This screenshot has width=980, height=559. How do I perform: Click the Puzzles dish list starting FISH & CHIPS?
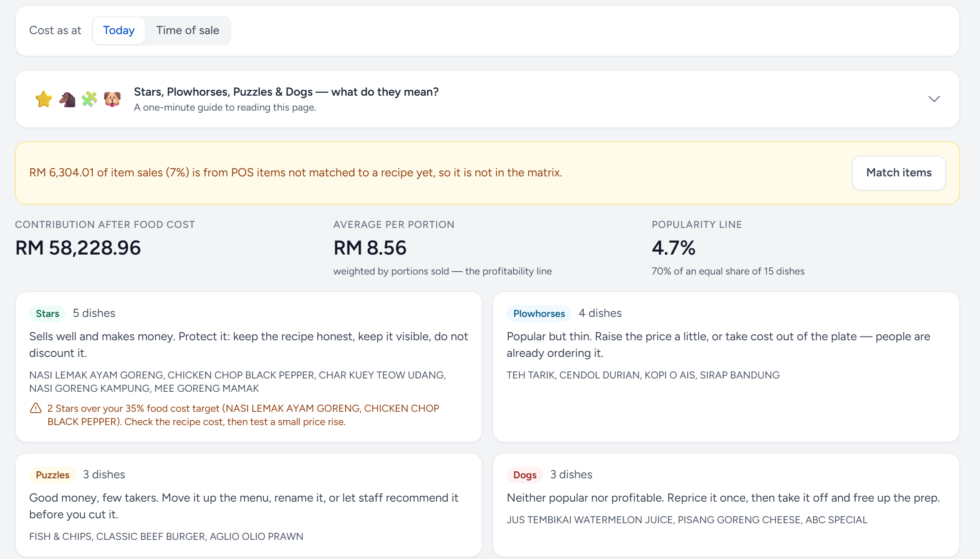pyautogui.click(x=166, y=536)
